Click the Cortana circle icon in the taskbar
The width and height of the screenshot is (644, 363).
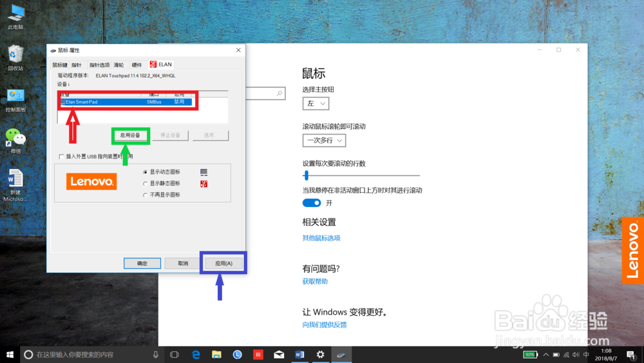point(28,355)
